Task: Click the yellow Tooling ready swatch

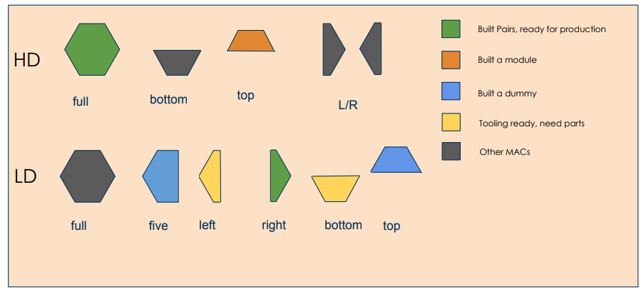Action: [451, 122]
